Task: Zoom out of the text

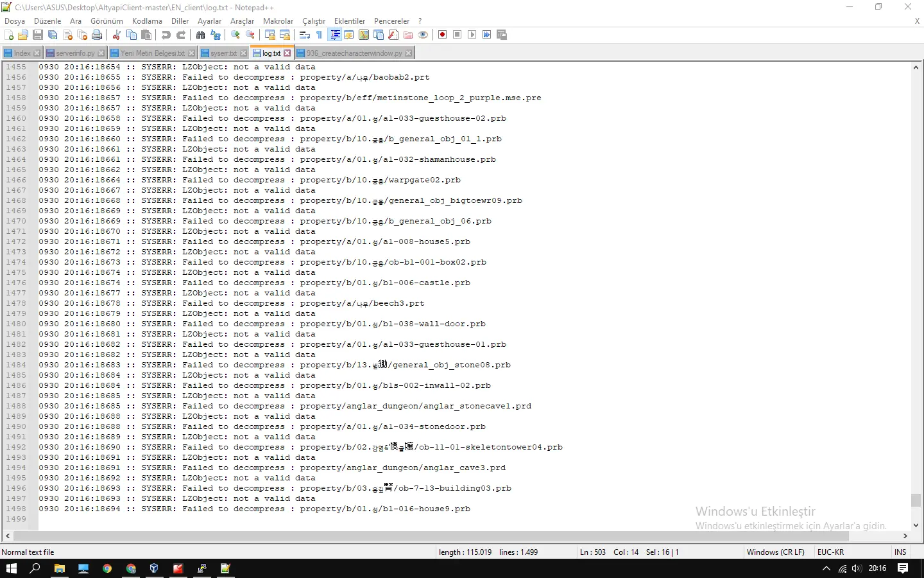Action: click(x=250, y=35)
